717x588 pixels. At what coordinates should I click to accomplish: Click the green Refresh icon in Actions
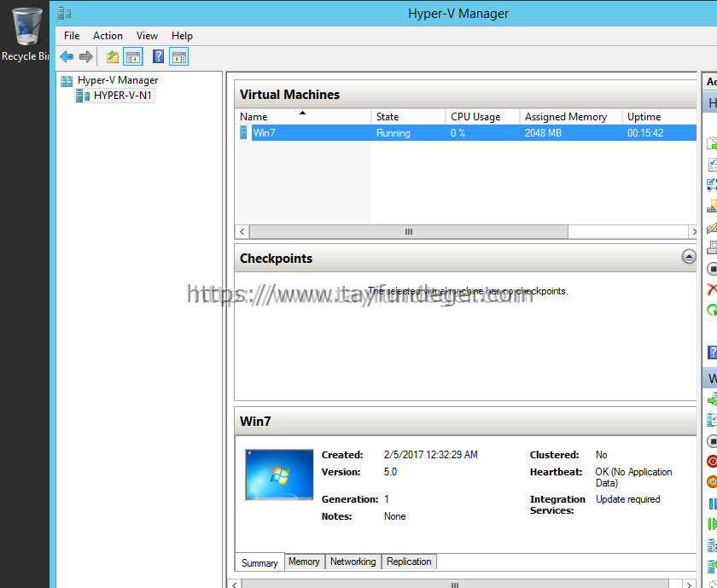pyautogui.click(x=712, y=310)
